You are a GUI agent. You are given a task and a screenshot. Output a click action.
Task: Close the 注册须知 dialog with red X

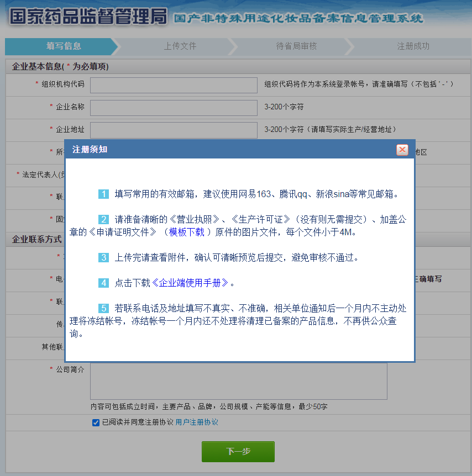coord(402,150)
